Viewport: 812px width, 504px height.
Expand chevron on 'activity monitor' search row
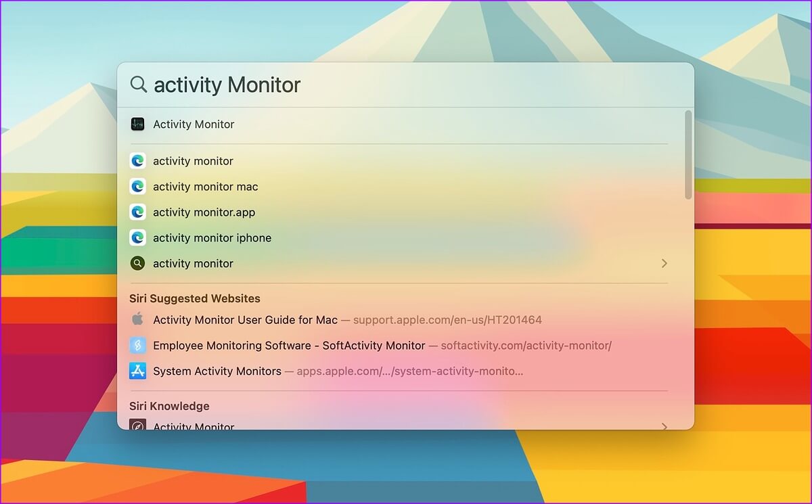pos(664,263)
